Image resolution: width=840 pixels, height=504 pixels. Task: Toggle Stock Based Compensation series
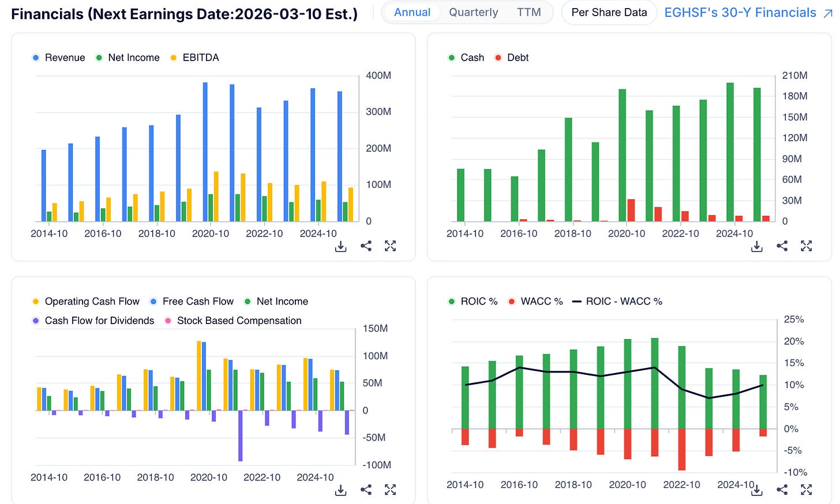point(233,321)
